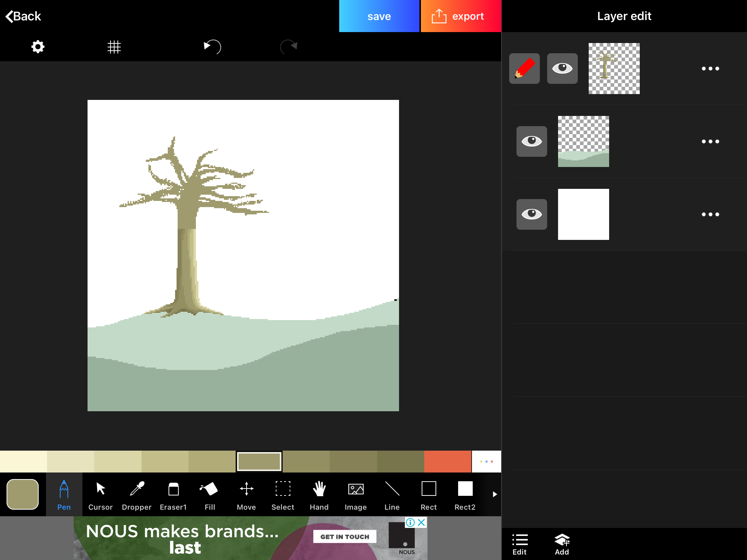747x560 pixels.
Task: Click GET IN TOUCH in the ad
Action: tap(345, 537)
